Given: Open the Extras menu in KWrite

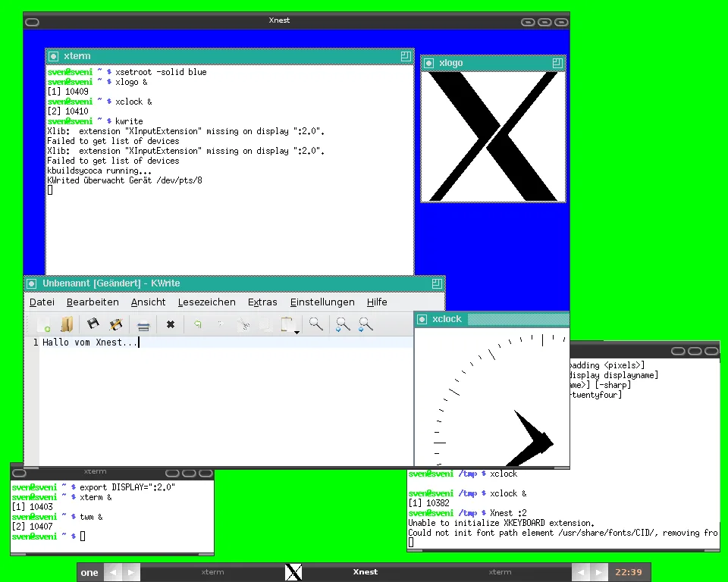Looking at the screenshot, I should point(262,302).
